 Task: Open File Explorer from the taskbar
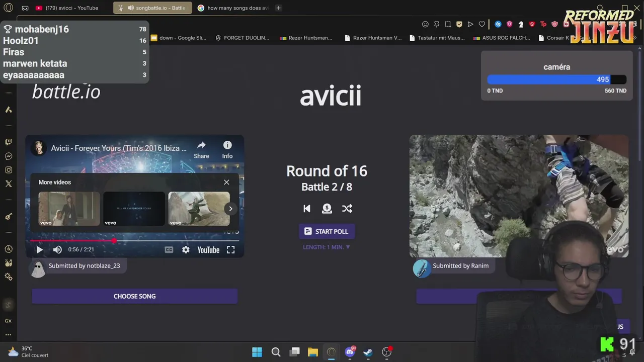pyautogui.click(x=312, y=352)
